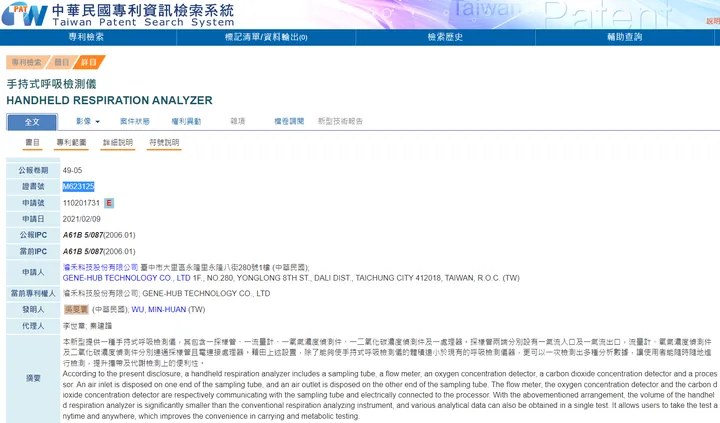
Task: Open the 權利異動 tab
Action: click(x=186, y=121)
